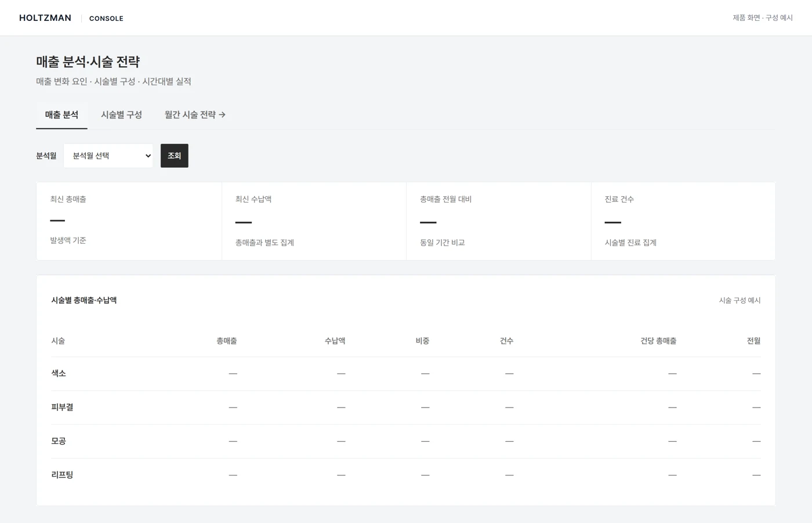Screen dimensions: 812x523
Task: Click the 총매출 column header
Action: [x=226, y=341]
